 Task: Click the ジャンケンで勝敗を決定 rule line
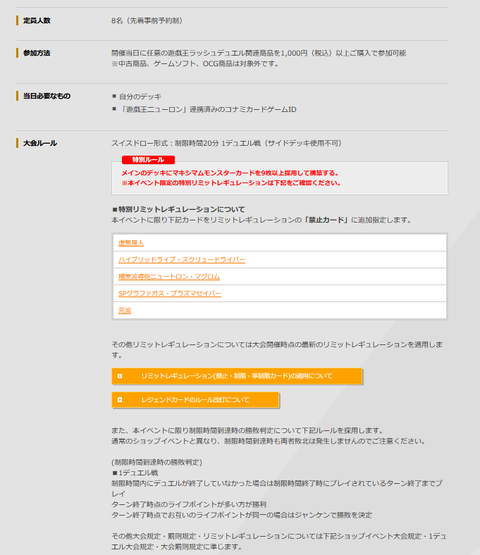tap(242, 515)
